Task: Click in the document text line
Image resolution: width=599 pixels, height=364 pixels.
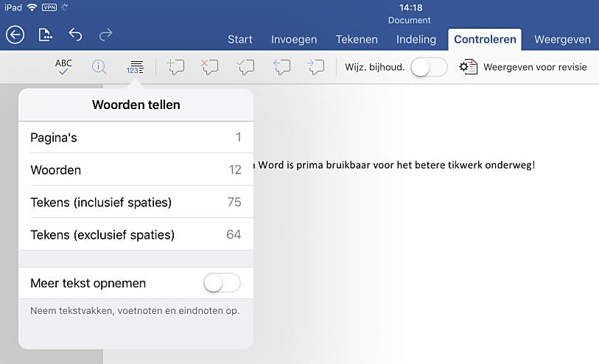Action: coord(393,165)
